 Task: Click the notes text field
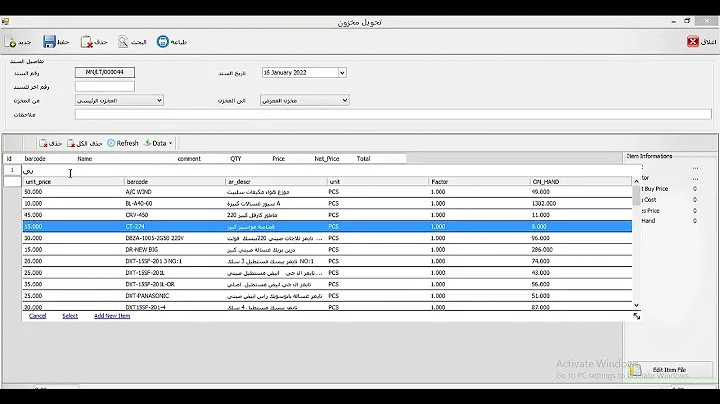tap(393, 114)
